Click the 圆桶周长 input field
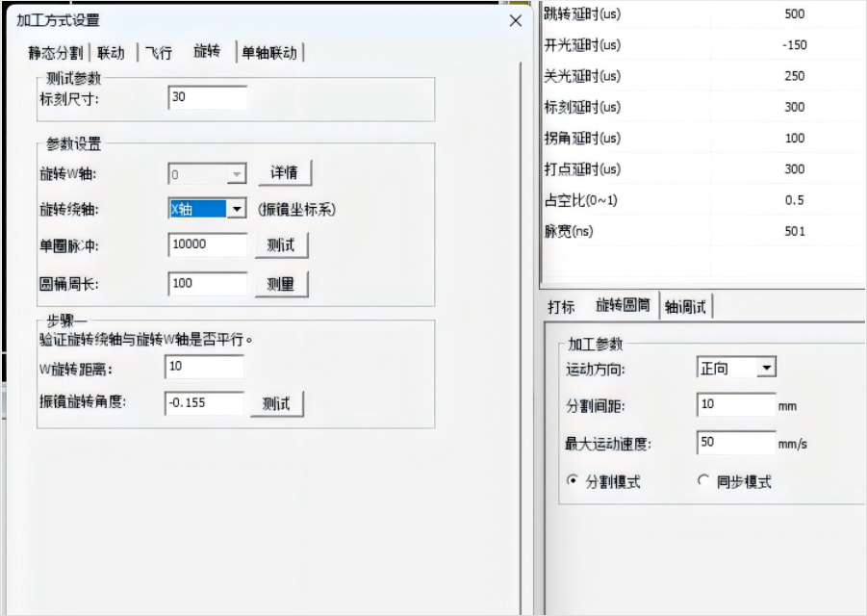Image resolution: width=867 pixels, height=616 pixels. pyautogui.click(x=207, y=284)
